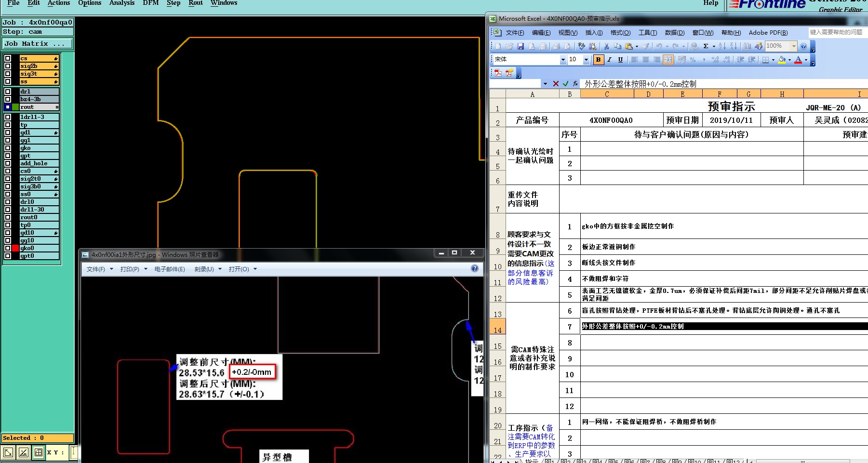This screenshot has width=868, height=463.
Task: Toggle the checkbox for layer gko
Action: [8, 148]
